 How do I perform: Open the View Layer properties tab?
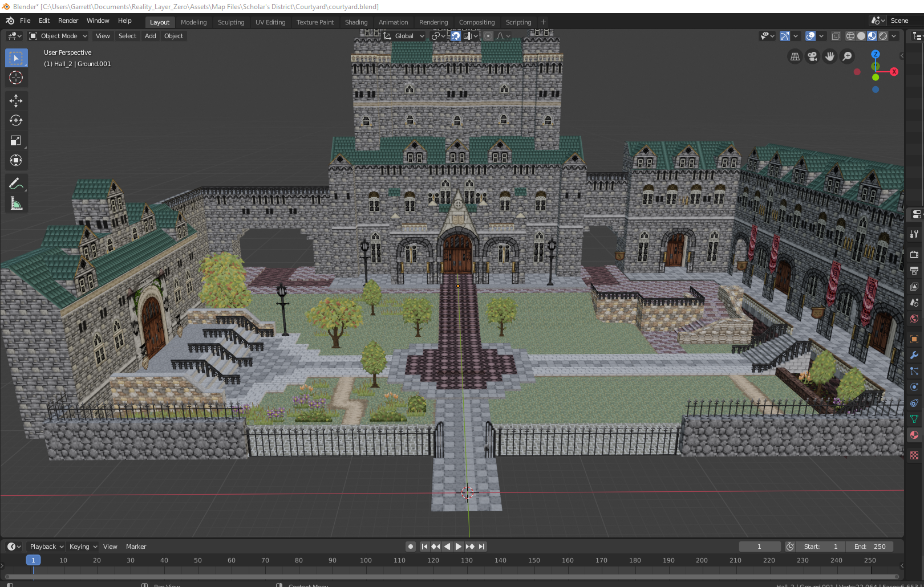point(914,286)
